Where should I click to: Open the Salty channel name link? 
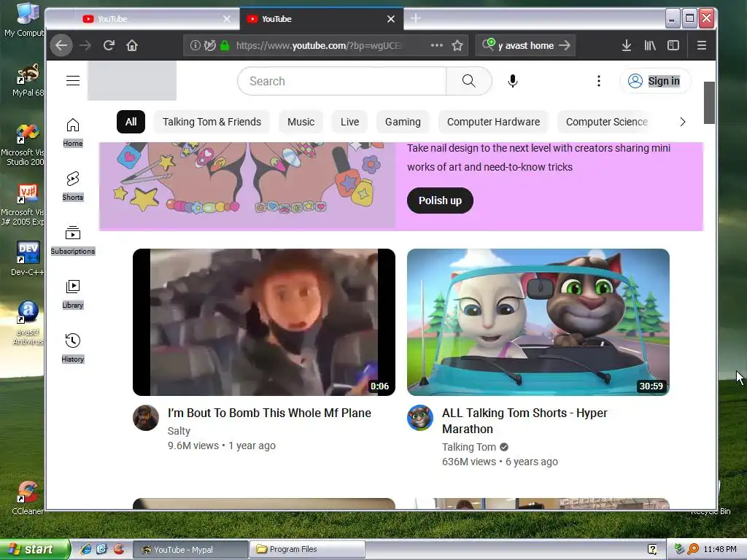tap(179, 431)
